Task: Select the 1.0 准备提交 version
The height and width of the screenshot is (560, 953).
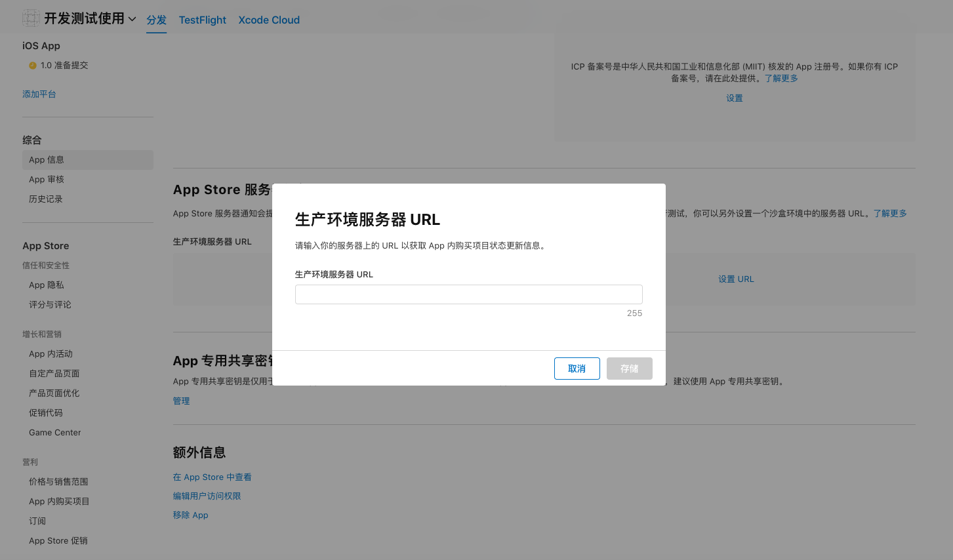Action: (x=64, y=66)
